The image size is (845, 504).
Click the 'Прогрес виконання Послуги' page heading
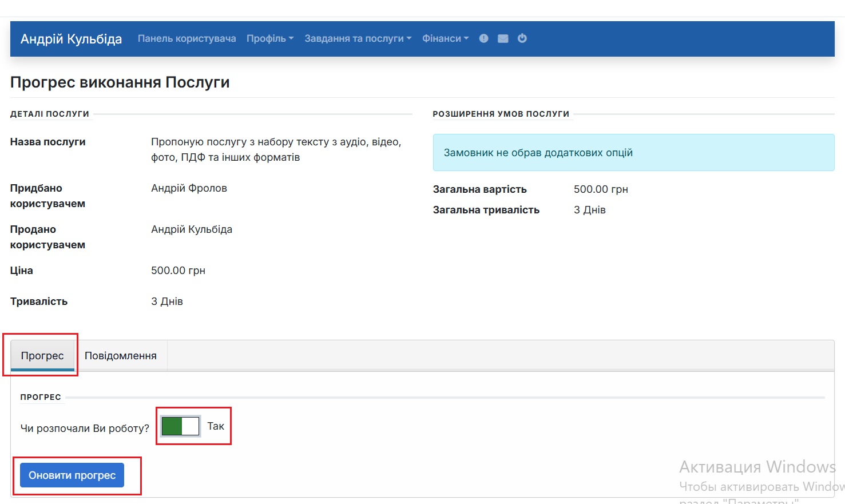pyautogui.click(x=120, y=82)
